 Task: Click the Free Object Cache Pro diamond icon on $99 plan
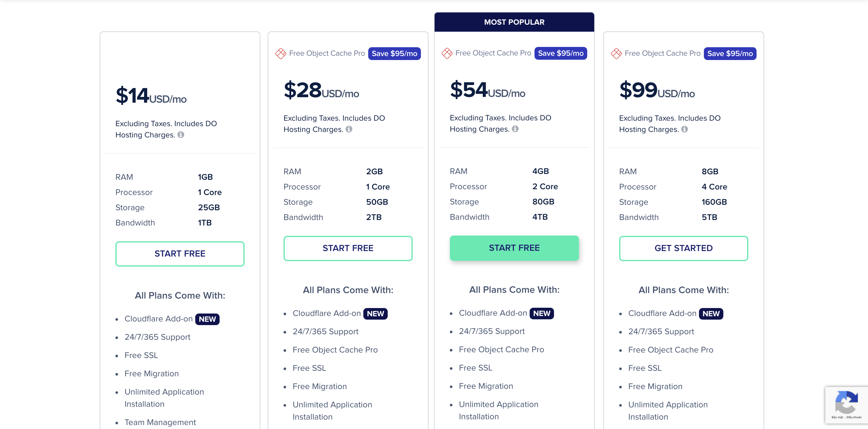[616, 53]
